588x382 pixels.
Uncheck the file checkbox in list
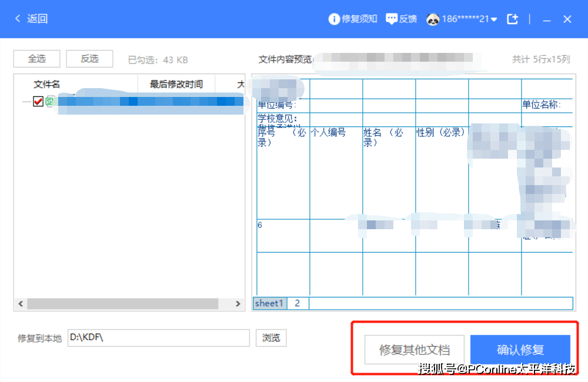point(38,101)
